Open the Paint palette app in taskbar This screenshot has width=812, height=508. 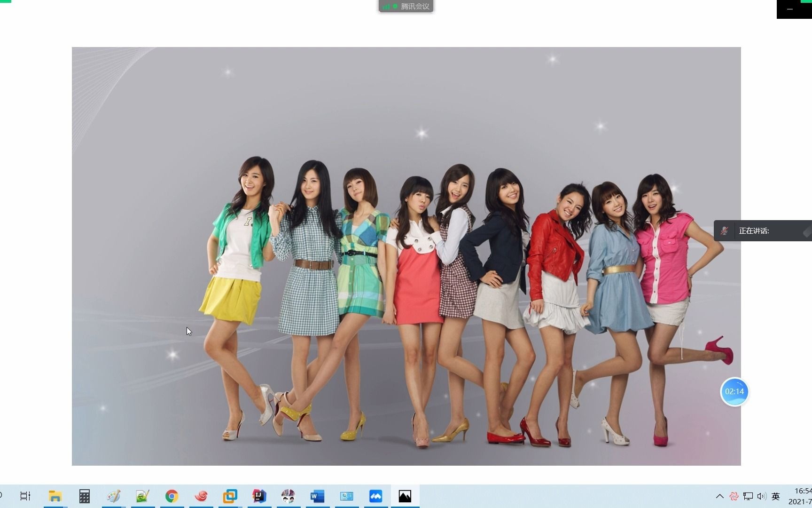click(113, 496)
